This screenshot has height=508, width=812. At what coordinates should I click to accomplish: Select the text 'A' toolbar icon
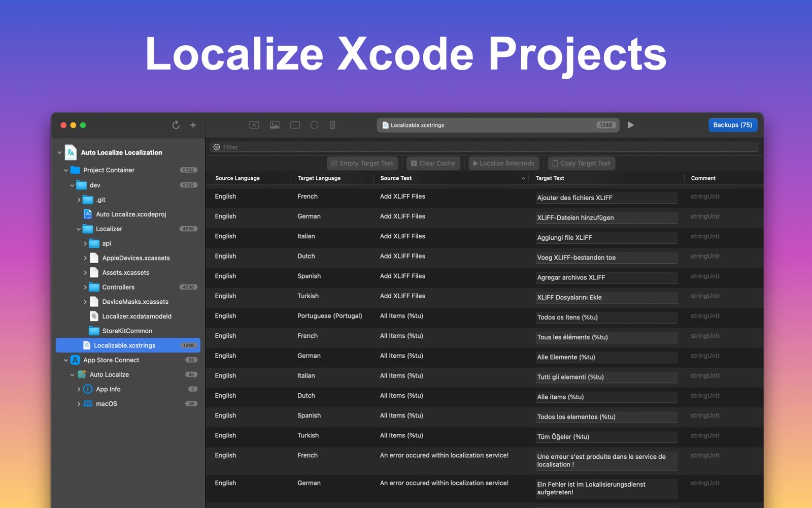[x=254, y=125]
